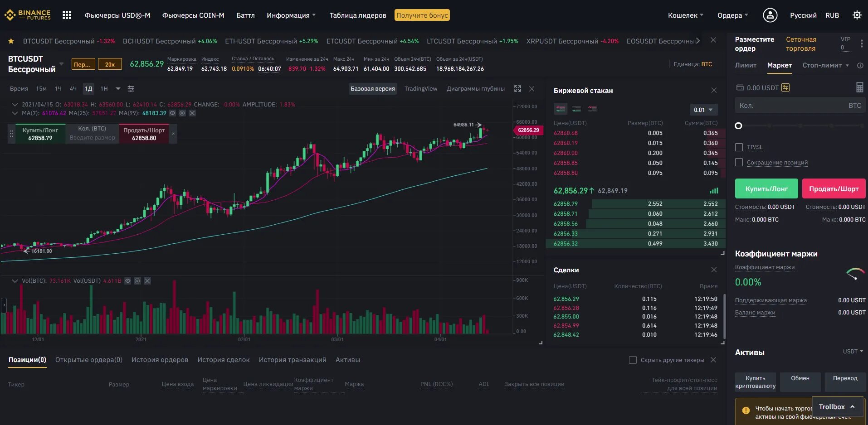
Task: Open order type info icon
Action: coord(860,66)
